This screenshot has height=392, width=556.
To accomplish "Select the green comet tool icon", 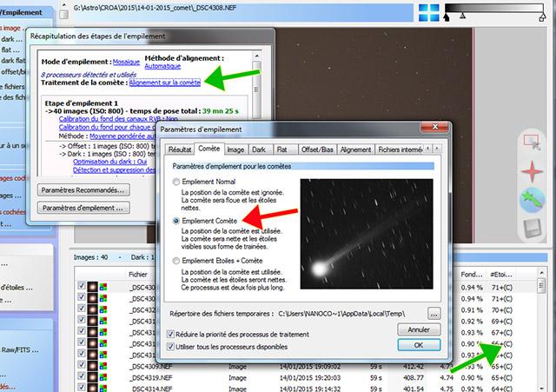I will point(533,200).
